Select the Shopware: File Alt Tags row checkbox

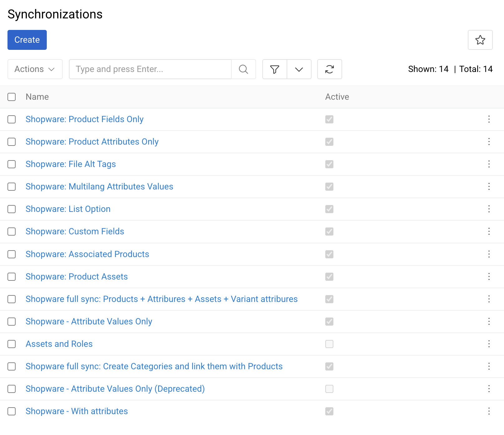point(12,164)
